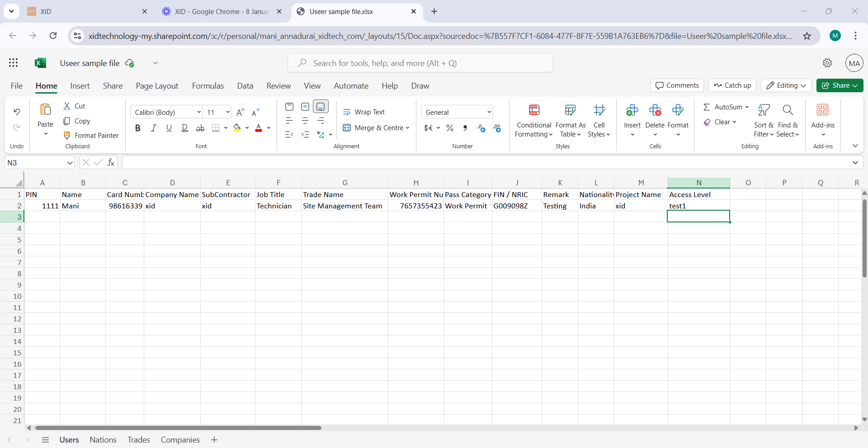
Task: Open the Excel app launcher grid
Action: point(14,63)
